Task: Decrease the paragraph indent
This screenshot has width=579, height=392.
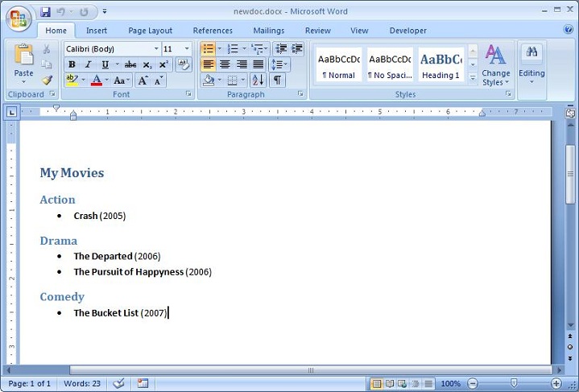Action: tap(281, 49)
